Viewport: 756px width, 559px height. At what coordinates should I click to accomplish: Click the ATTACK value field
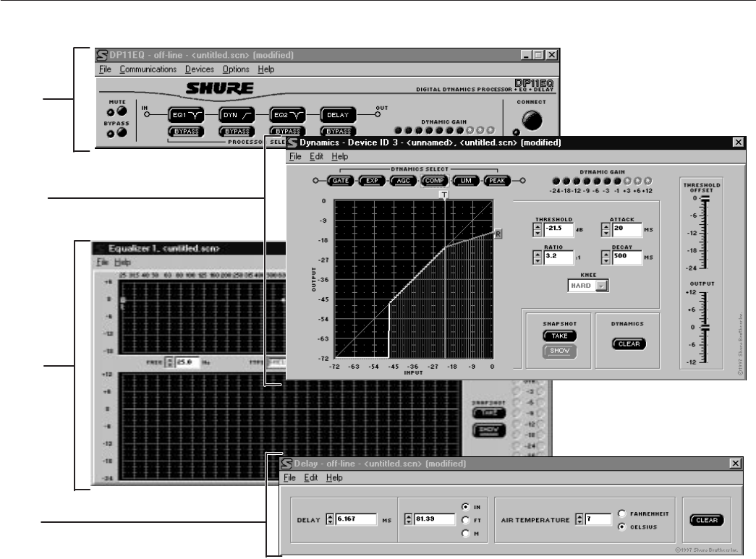coord(627,230)
